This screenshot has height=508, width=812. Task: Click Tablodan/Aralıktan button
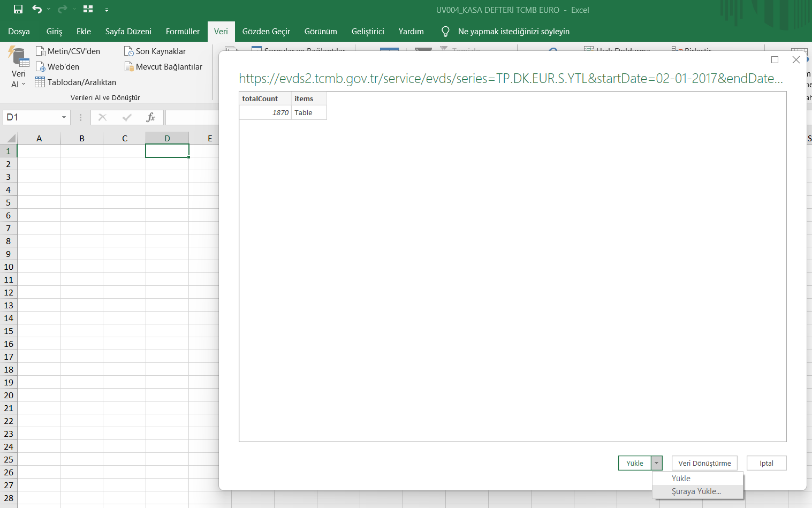(75, 82)
